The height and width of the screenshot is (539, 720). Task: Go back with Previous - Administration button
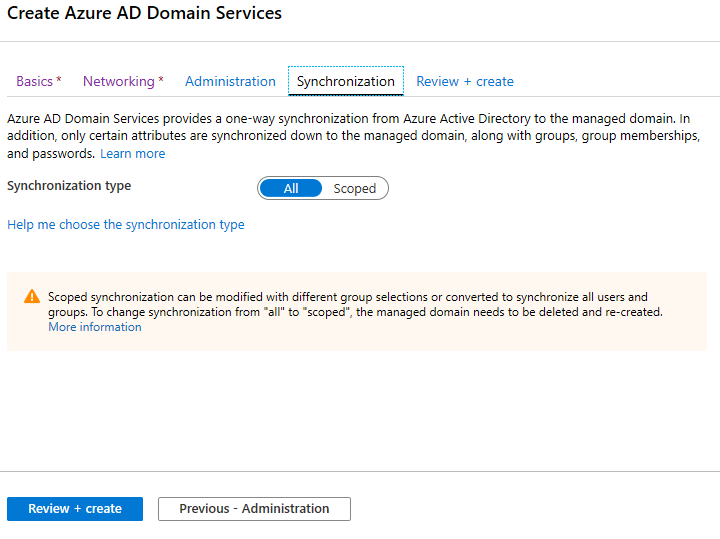tap(254, 509)
